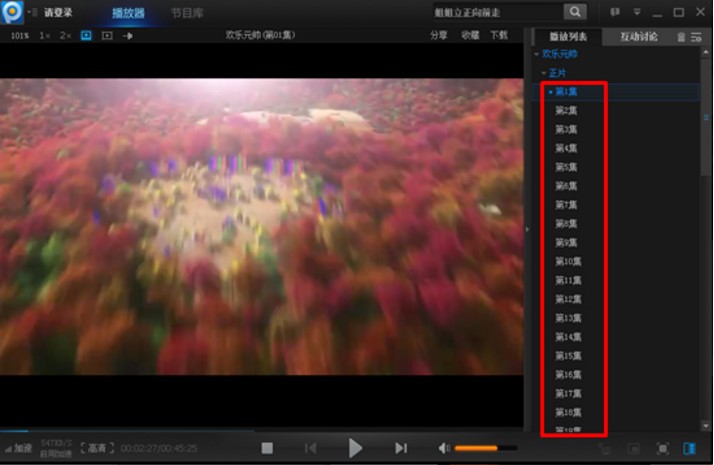Select episode 第16集 in playlist
Image resolution: width=714 pixels, height=465 pixels.
[568, 375]
